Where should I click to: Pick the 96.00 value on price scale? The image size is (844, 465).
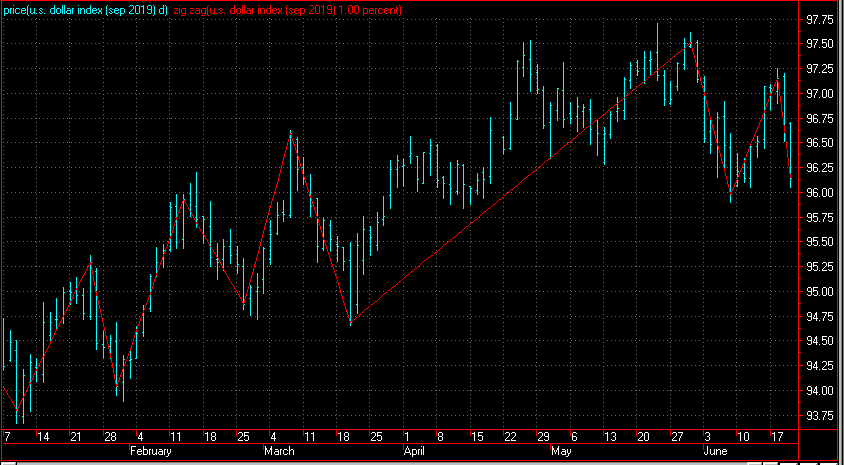click(x=820, y=193)
